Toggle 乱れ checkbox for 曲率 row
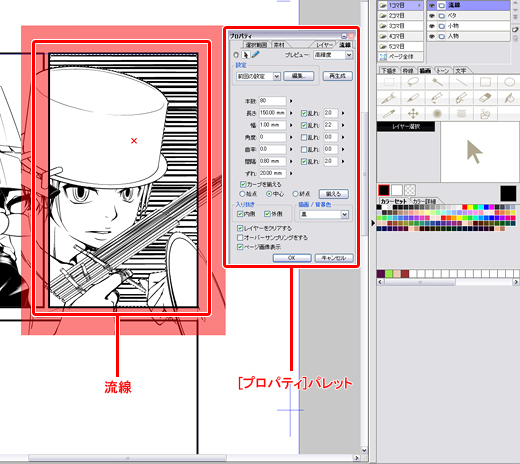This screenshot has height=464, width=520. click(x=304, y=149)
